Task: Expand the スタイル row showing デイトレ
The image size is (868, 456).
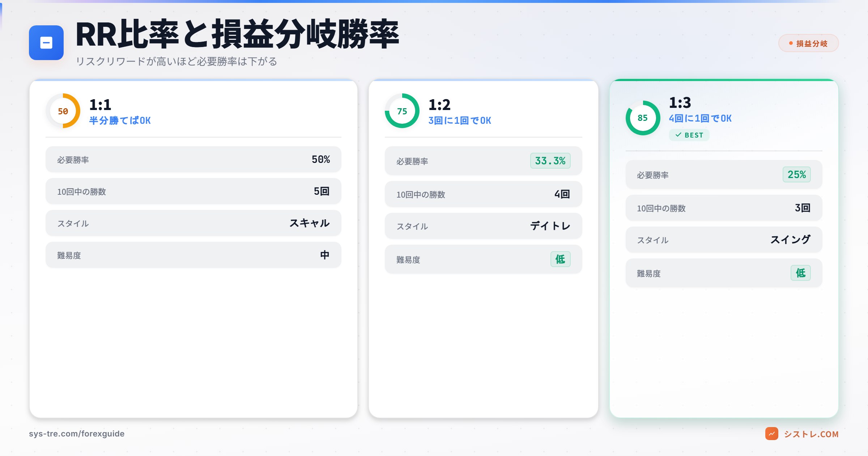Action: [483, 226]
